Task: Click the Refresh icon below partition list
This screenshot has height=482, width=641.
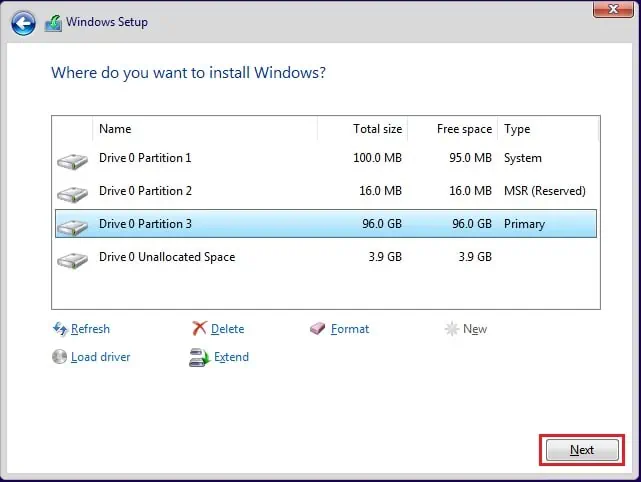Action: 59,329
